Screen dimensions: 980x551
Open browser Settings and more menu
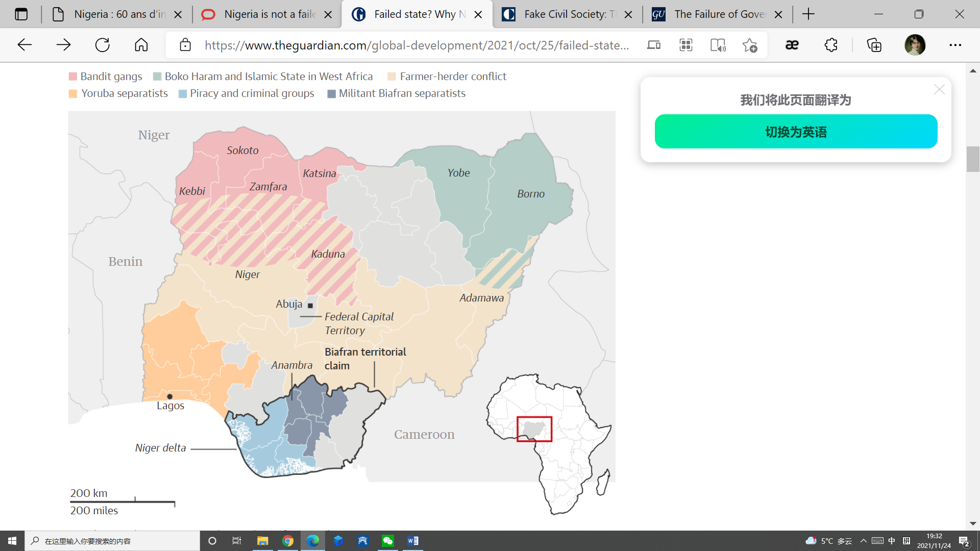(x=955, y=45)
